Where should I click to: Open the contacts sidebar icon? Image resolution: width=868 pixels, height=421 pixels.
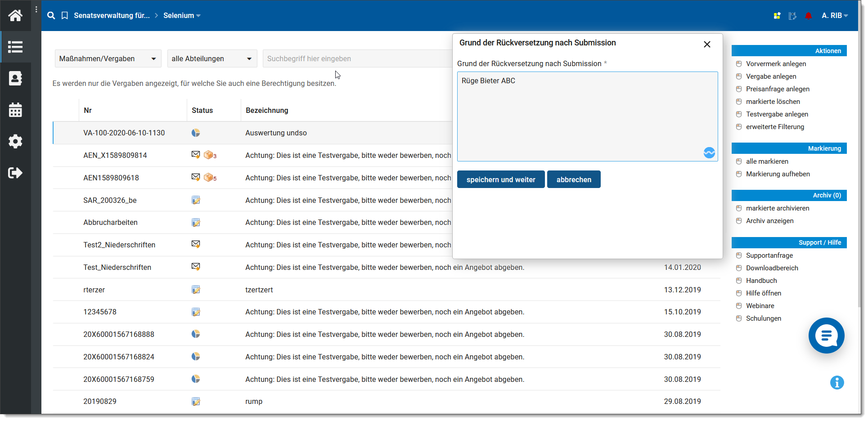pos(15,78)
